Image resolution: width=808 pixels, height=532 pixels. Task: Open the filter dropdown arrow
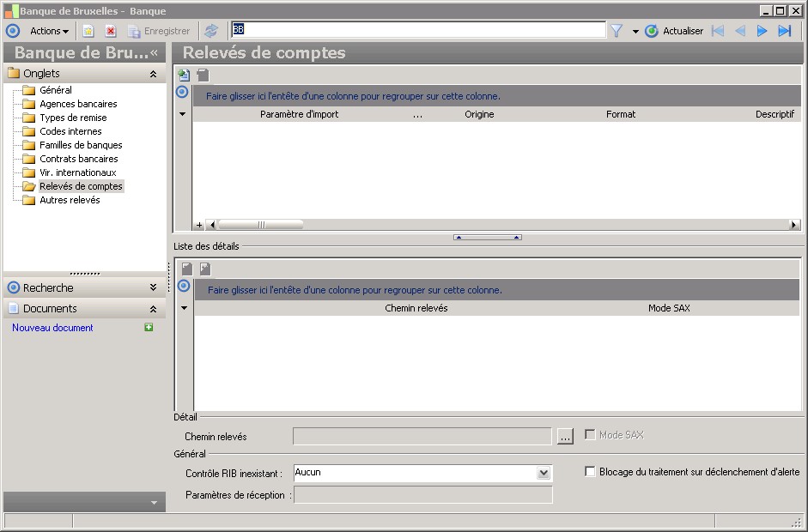(635, 32)
